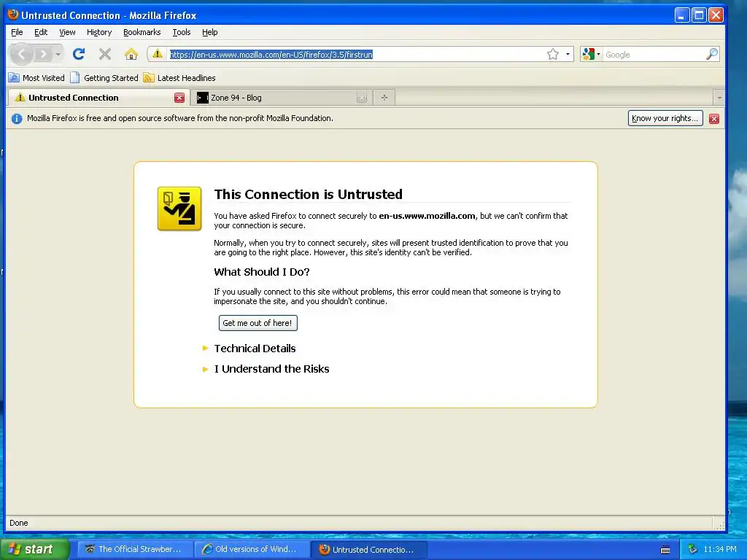Open the View menu
Screen dimensions: 747x560
tap(67, 32)
